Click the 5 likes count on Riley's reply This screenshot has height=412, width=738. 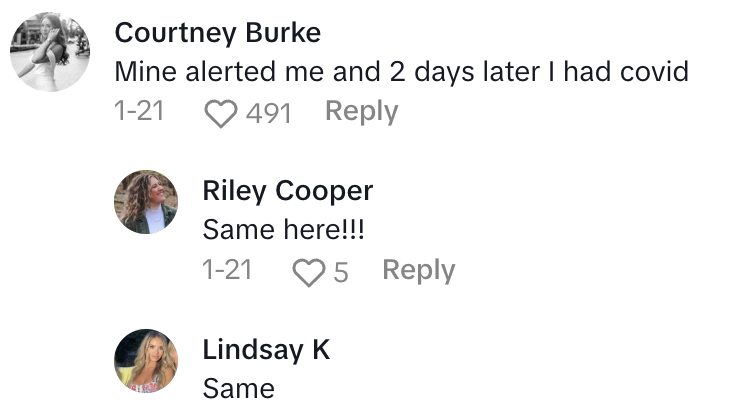(x=341, y=271)
